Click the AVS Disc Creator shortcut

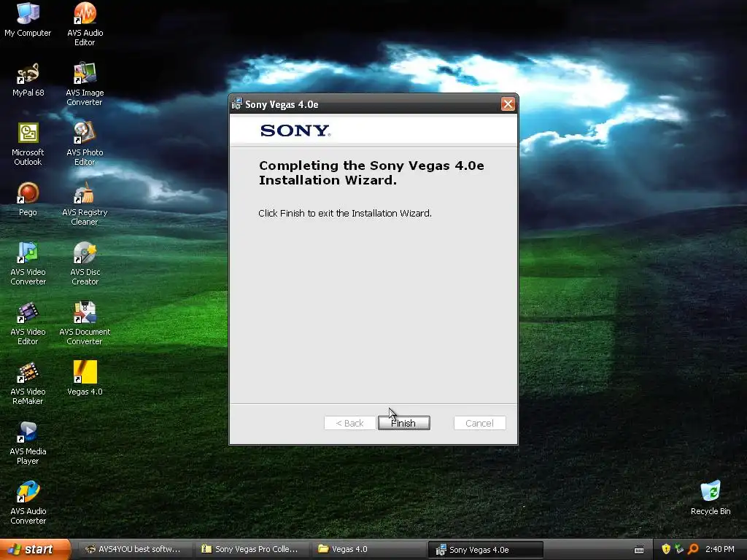tap(85, 263)
